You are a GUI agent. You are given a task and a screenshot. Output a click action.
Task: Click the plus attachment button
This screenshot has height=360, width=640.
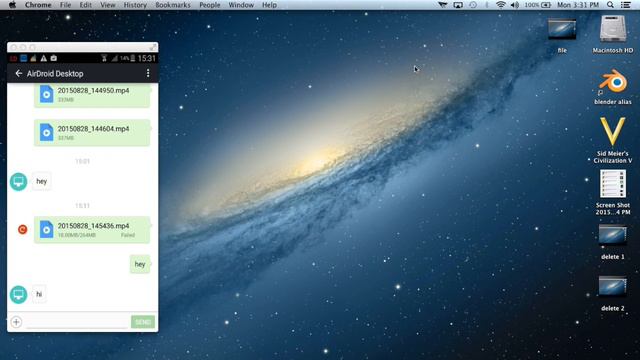point(16,322)
